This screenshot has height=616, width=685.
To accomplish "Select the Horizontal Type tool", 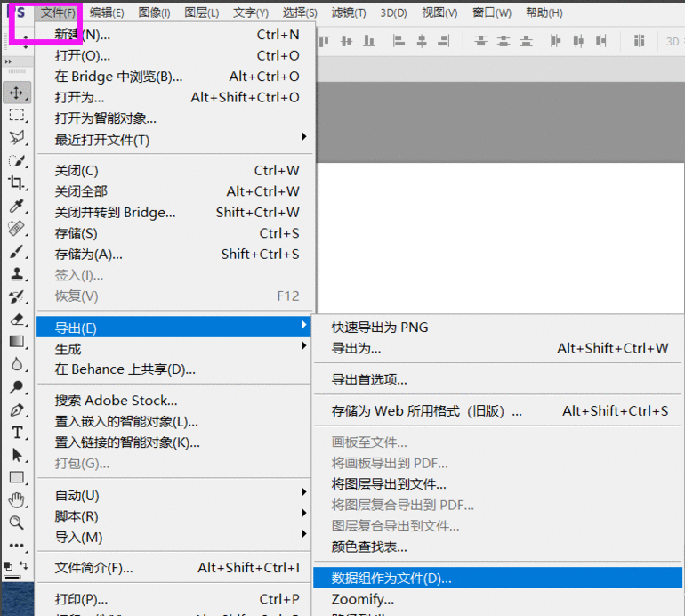I will pyautogui.click(x=16, y=433).
